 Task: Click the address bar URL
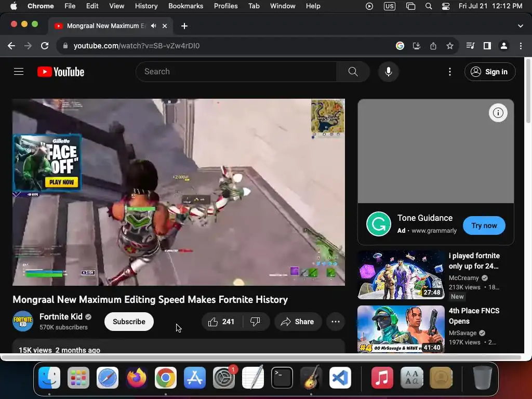(137, 46)
